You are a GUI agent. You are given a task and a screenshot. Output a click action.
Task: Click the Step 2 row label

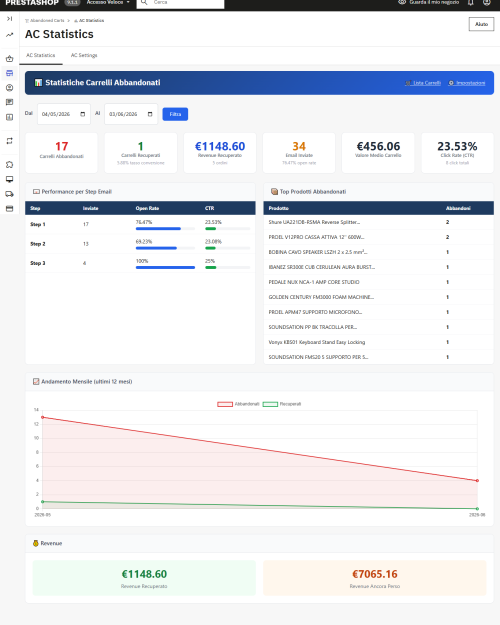pos(38,244)
